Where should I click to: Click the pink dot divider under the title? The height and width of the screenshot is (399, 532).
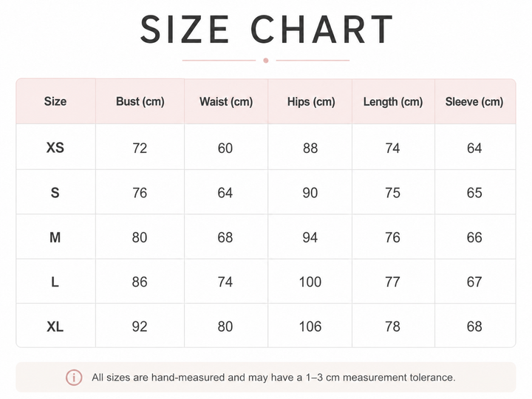266,61
